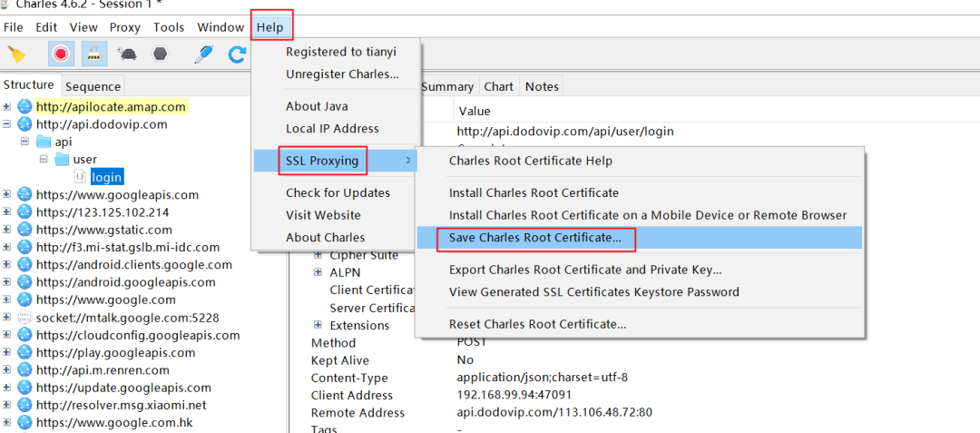Open the View menu

(x=83, y=27)
